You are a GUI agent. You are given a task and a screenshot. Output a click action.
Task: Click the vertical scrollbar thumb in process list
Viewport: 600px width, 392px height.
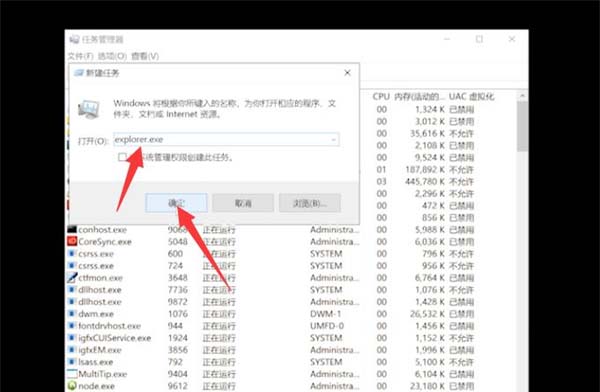pos(522,126)
